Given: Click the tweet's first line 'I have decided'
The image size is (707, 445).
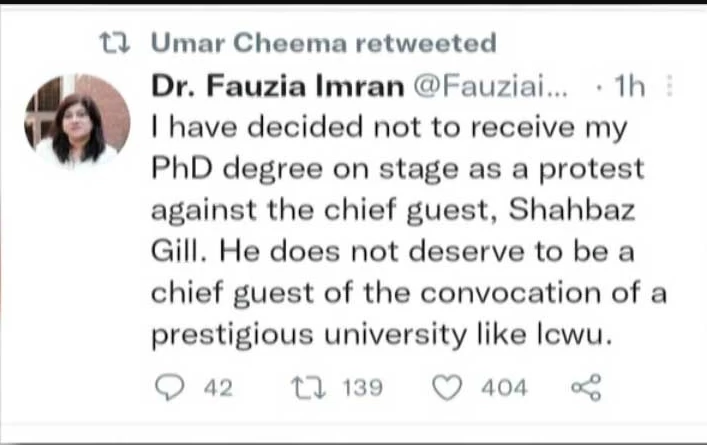Looking at the screenshot, I should [261, 128].
